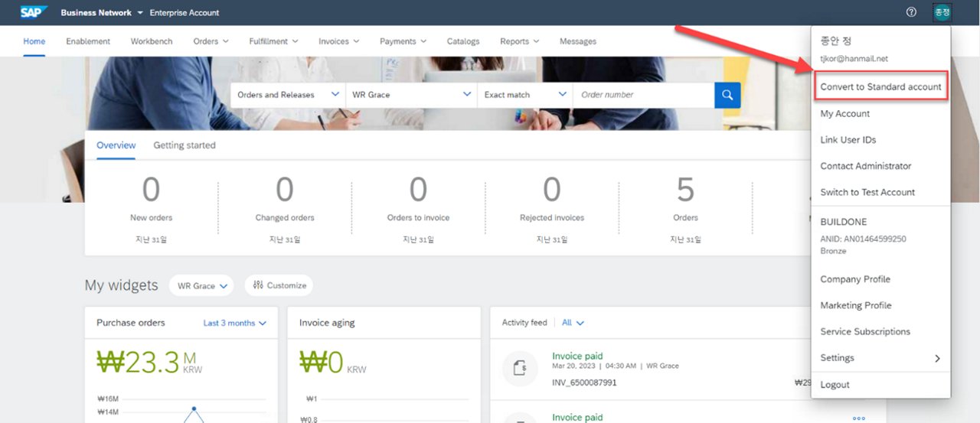This screenshot has width=980, height=423.
Task: Select Link User IDs
Action: click(x=848, y=140)
